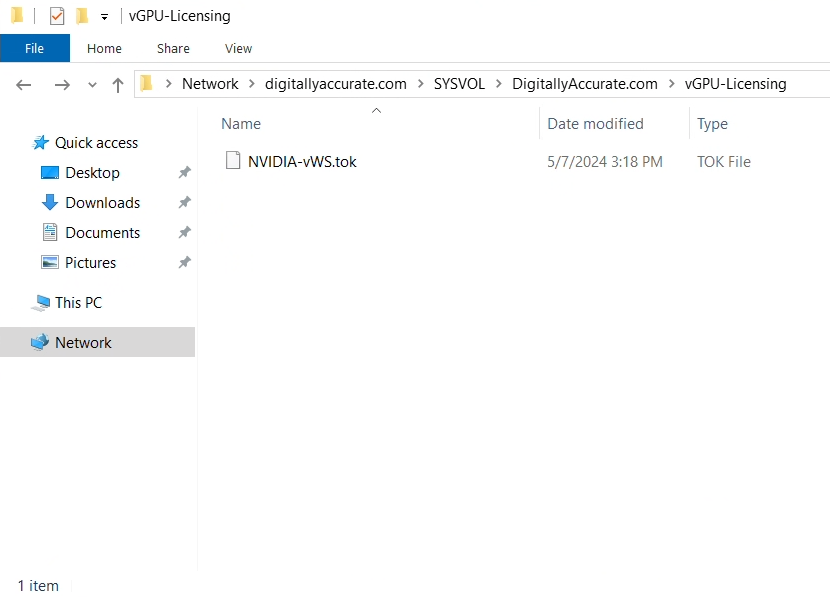Viewport: 830px width, 597px height.
Task: Select Network in navigation pane
Action: pyautogui.click(x=83, y=343)
